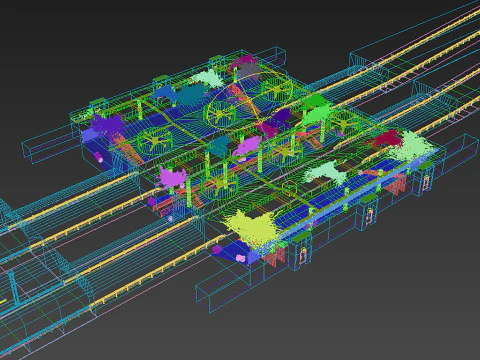Select the dark purple tree cluster
Image resolution: width=480 pixels, height=360 pixels.
click(x=107, y=126)
